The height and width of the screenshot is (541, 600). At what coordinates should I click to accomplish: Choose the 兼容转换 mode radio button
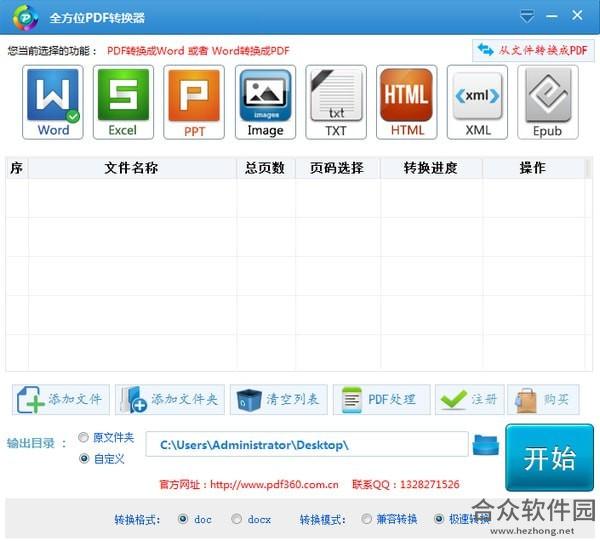[x=367, y=519]
